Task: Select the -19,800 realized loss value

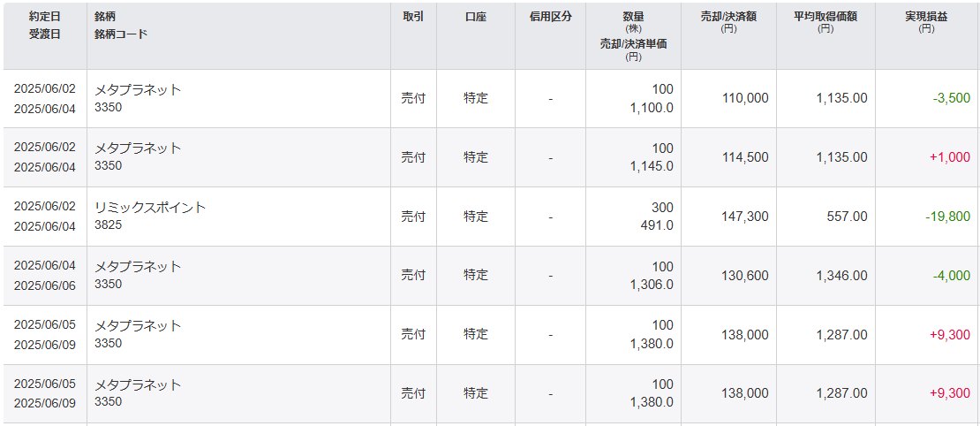Action: [949, 217]
